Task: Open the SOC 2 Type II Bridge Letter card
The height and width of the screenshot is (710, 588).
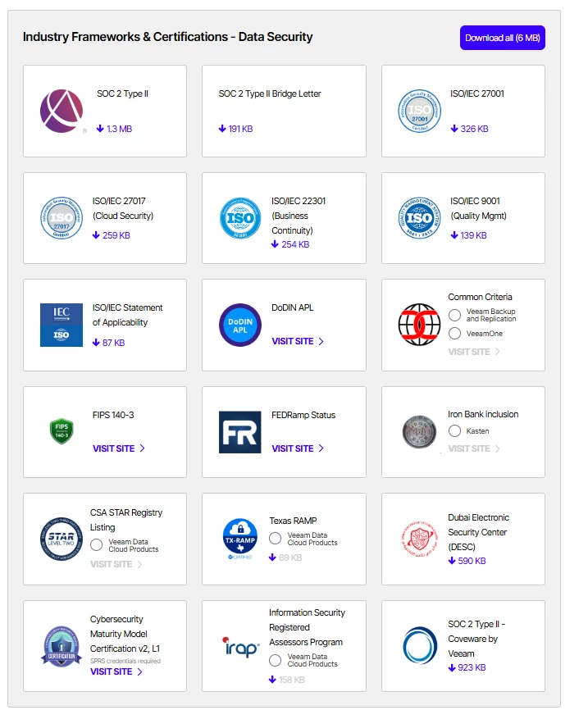Action: [x=284, y=111]
